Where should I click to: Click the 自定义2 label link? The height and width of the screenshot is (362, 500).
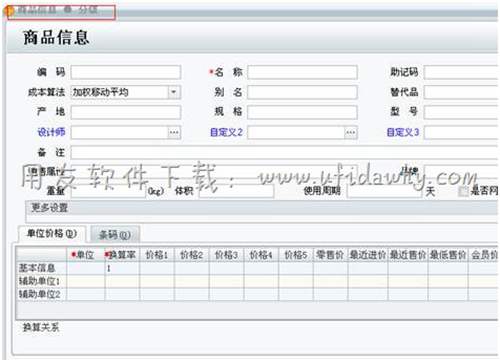click(x=226, y=132)
